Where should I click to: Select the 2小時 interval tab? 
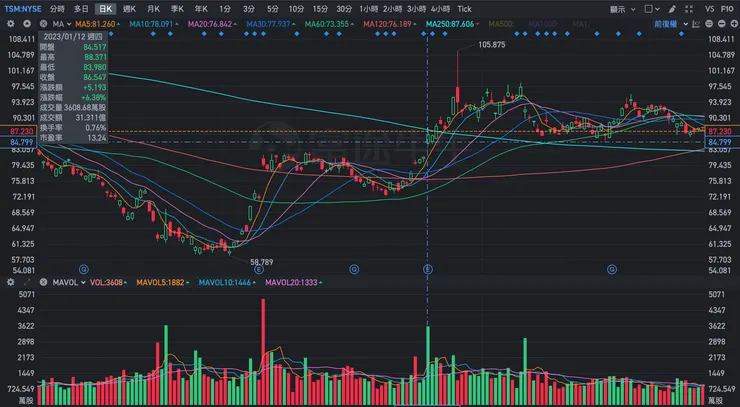393,9
